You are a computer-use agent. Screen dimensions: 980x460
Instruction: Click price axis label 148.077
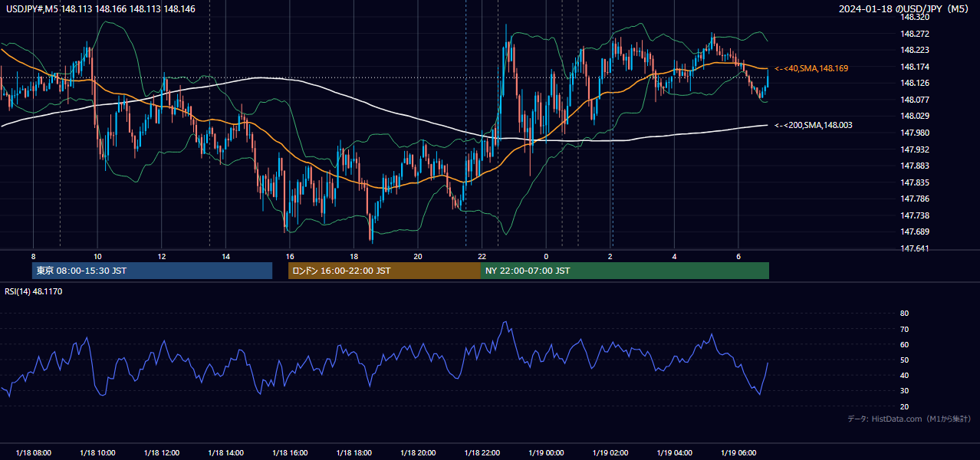point(915,100)
